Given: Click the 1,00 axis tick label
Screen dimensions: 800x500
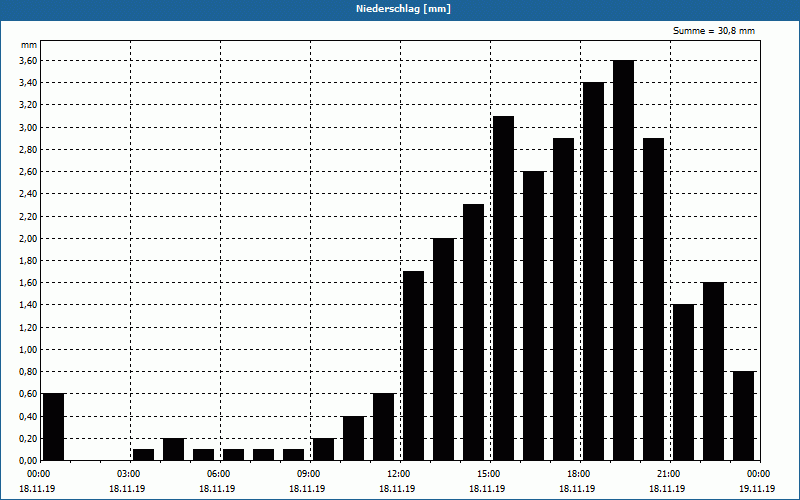Looking at the screenshot, I should [x=29, y=349].
